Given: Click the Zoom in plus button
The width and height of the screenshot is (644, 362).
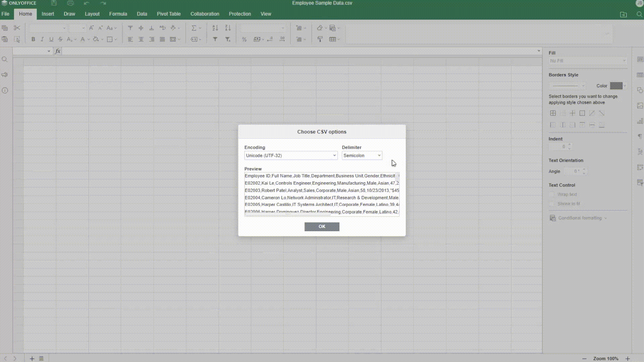Looking at the screenshot, I should pos(628,359).
